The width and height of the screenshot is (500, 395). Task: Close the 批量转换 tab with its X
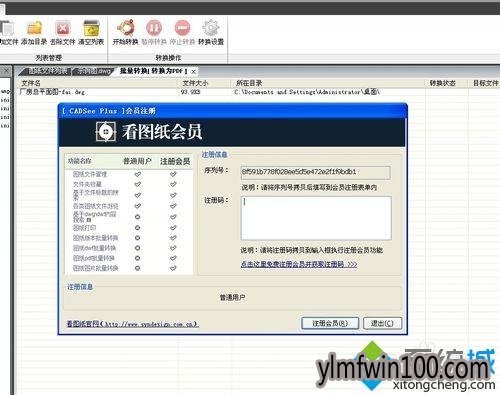point(193,71)
